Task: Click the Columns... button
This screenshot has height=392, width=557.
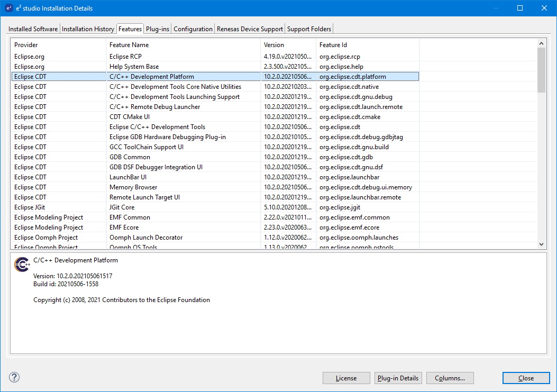Action: click(x=450, y=378)
